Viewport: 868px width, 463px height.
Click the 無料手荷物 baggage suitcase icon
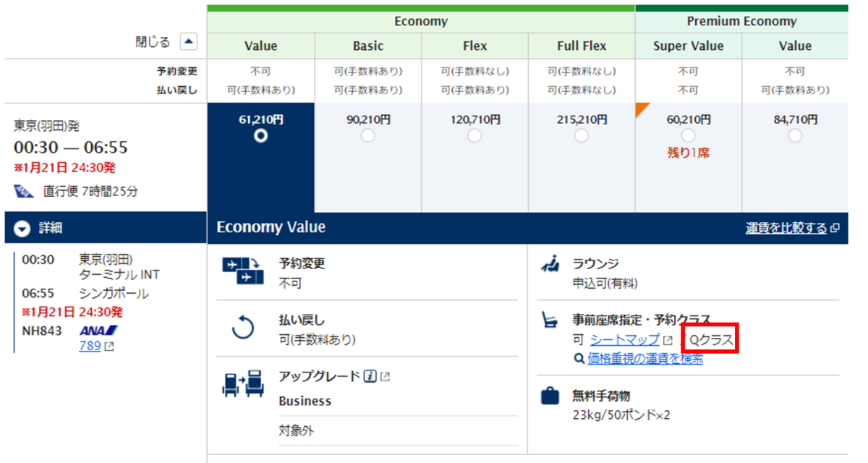(550, 396)
